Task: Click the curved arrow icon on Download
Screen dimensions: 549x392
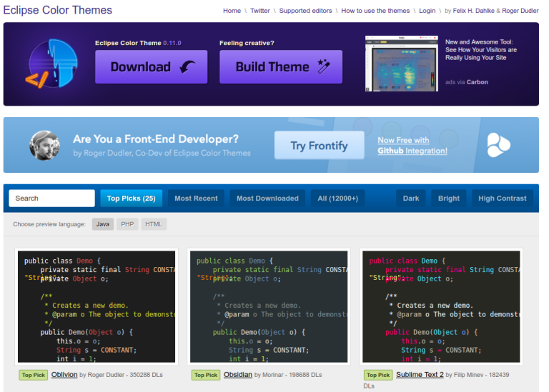Action: click(x=188, y=66)
